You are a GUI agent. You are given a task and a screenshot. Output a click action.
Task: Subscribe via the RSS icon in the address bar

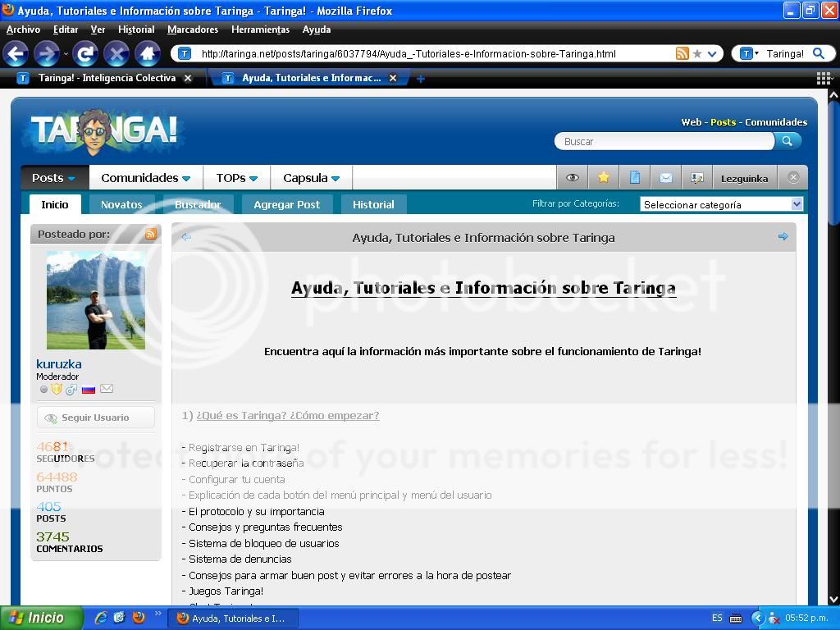[x=682, y=53]
